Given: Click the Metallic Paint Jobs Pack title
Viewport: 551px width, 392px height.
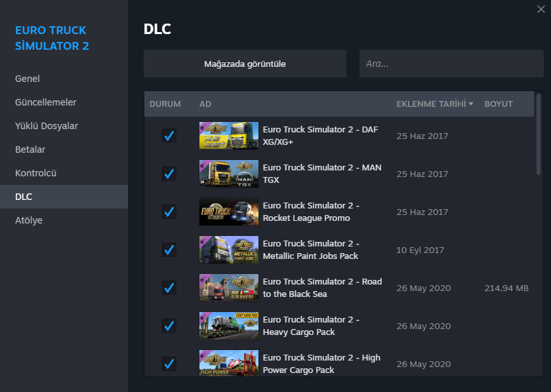Looking at the screenshot, I should click(x=311, y=250).
